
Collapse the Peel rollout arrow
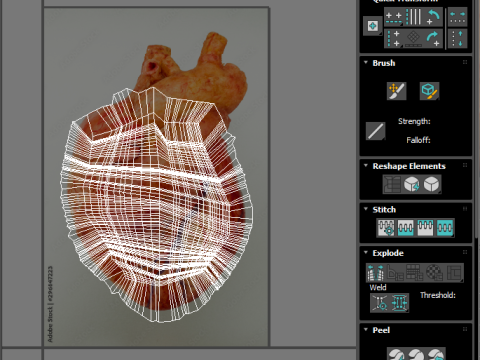click(366, 329)
